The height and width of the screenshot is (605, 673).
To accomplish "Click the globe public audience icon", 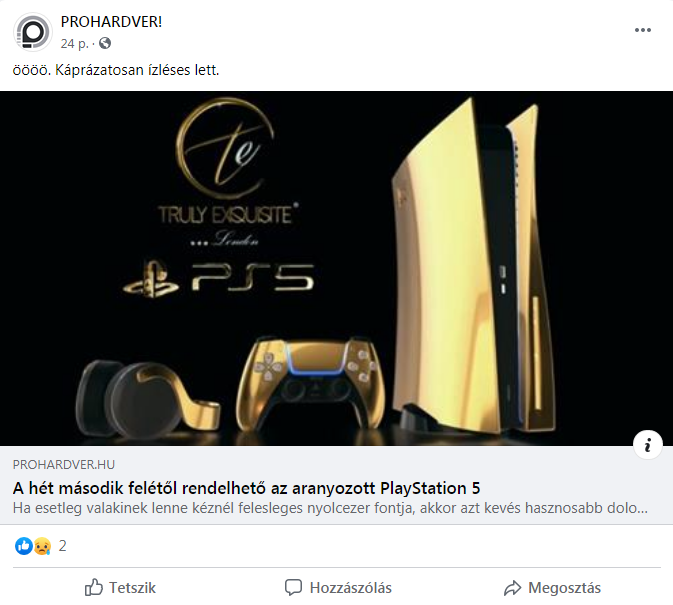I will point(105,43).
